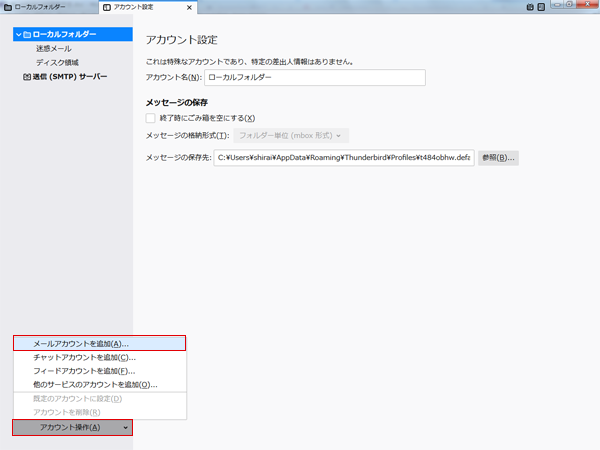Open the メッセージの格納形式 dropdown
This screenshot has height=450, width=600.
click(291, 135)
